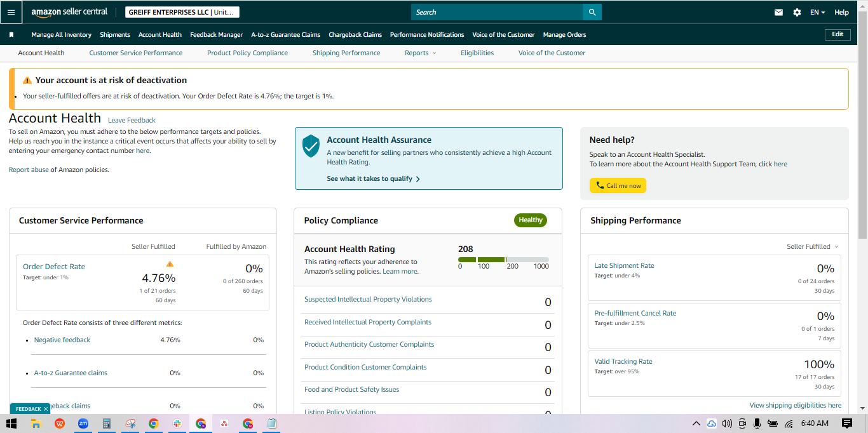Click the battery tray icon

point(773,423)
